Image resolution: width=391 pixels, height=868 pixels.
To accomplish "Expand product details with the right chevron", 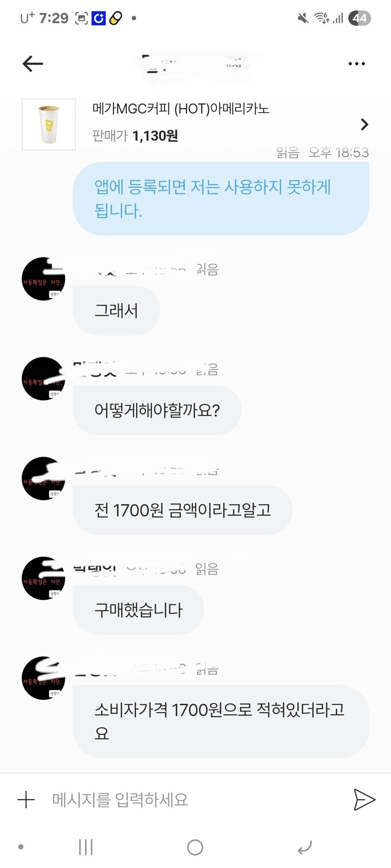I will [364, 124].
